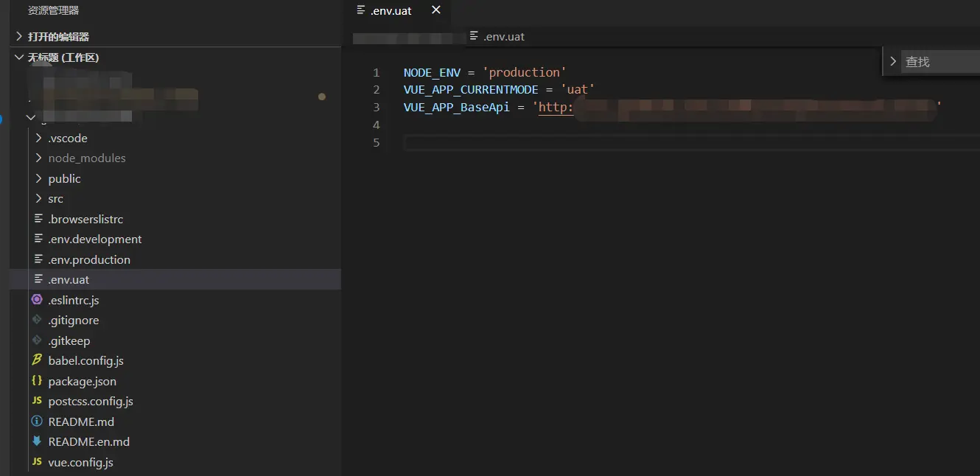This screenshot has width=980, height=476.
Task: Click the git icon beside .gitignore
Action: [37, 320]
